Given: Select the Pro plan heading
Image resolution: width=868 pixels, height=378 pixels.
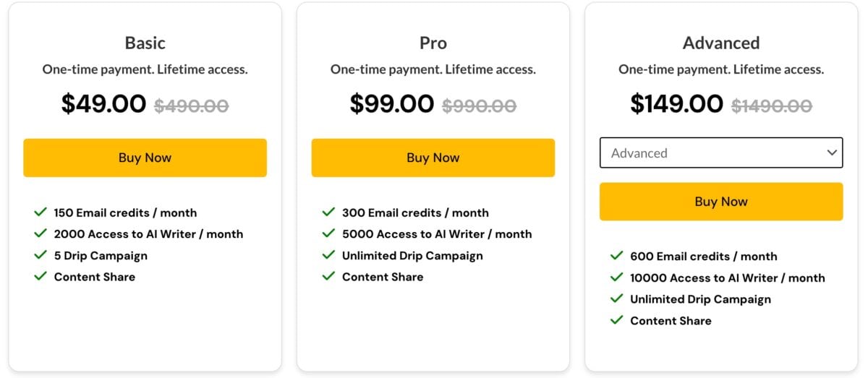Looking at the screenshot, I should coord(433,43).
